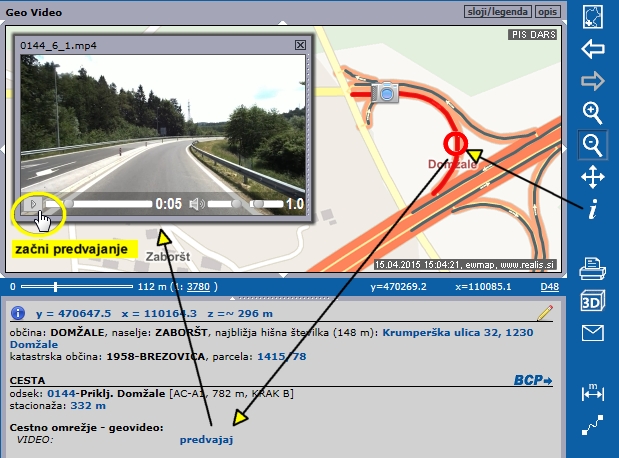Go to previous map view arrow
This screenshot has height=458, width=619.
pos(594,48)
